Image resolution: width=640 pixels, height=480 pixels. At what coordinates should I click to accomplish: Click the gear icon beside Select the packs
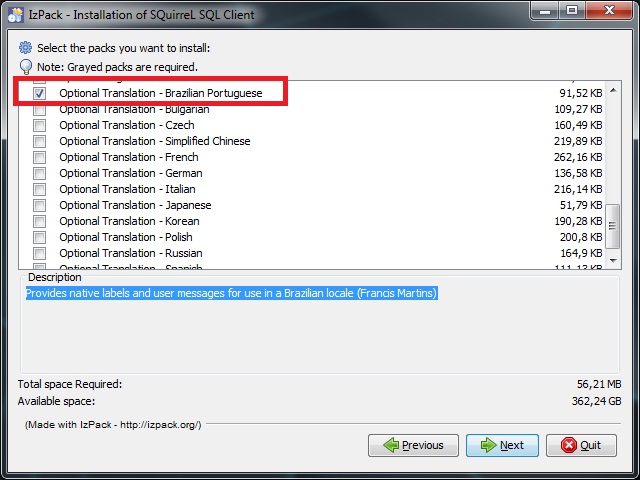25,48
